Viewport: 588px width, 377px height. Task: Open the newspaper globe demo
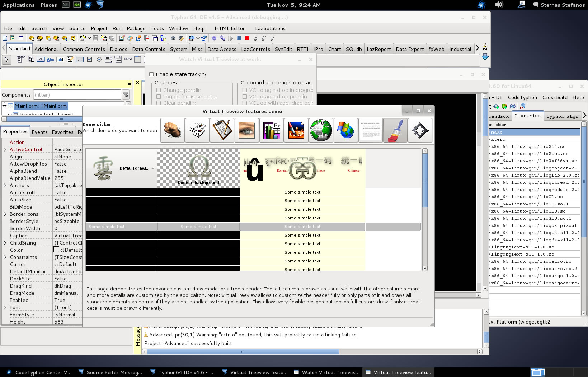(x=321, y=130)
